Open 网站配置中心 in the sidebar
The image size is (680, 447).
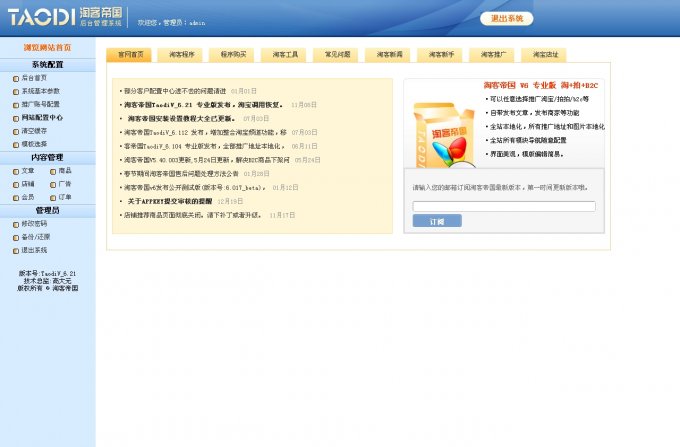(x=42, y=118)
